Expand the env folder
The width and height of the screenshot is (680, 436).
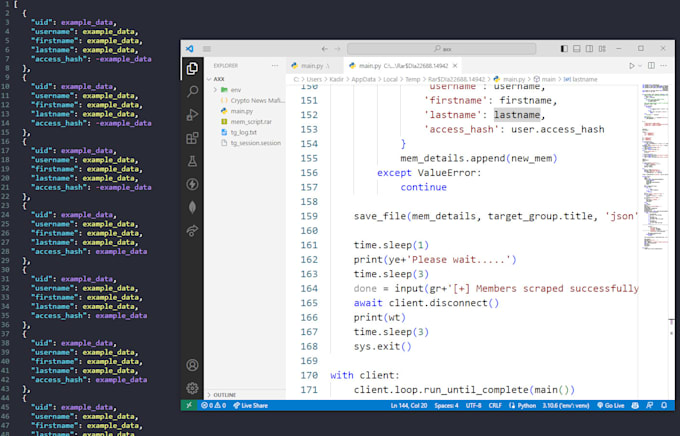tap(245, 90)
